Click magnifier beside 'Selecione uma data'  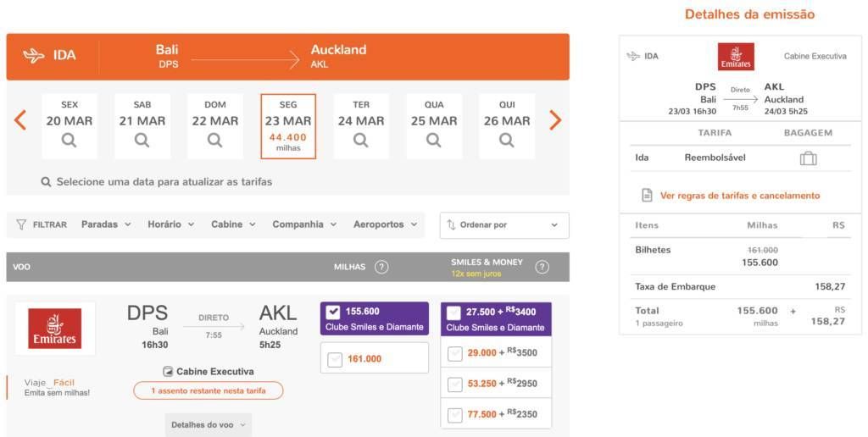coord(46,182)
